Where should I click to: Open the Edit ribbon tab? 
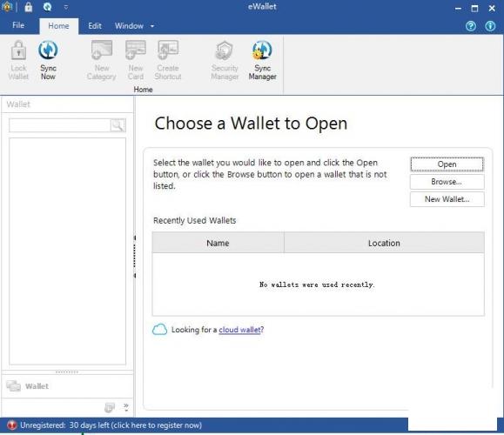[95, 26]
